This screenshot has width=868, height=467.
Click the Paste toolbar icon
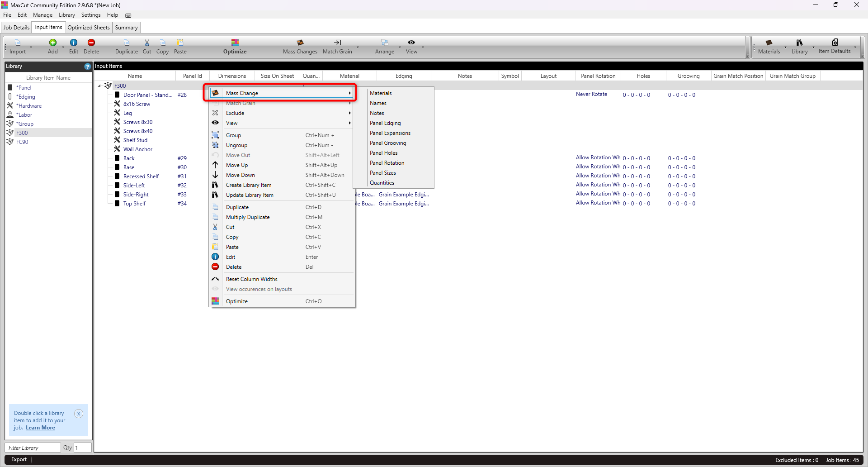[180, 43]
